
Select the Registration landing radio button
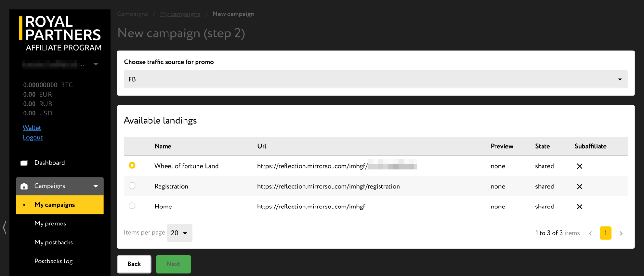coord(132,186)
